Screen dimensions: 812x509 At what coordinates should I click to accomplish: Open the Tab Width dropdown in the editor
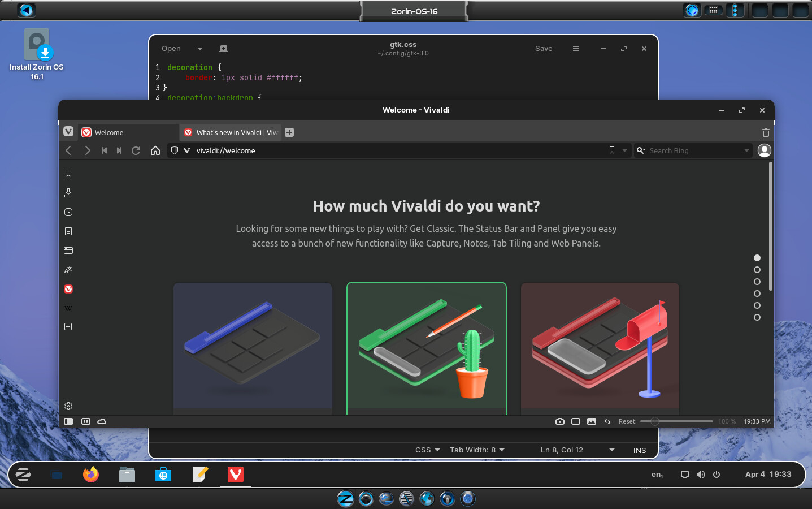tap(477, 450)
